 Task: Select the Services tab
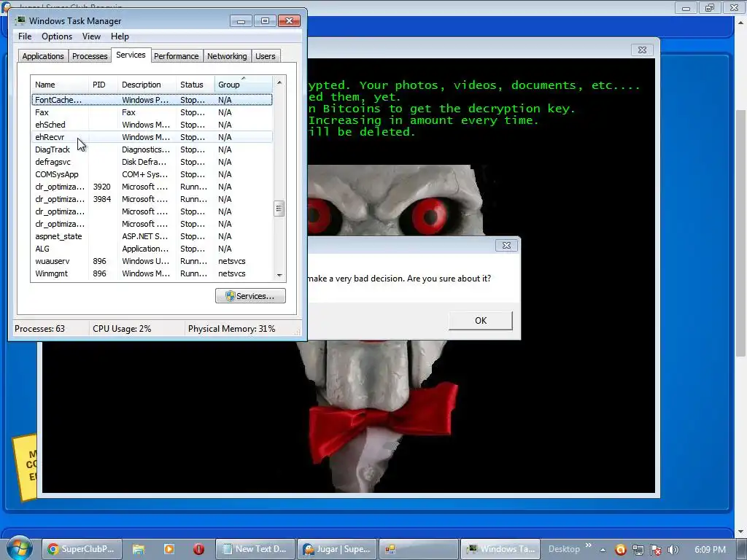coord(131,55)
